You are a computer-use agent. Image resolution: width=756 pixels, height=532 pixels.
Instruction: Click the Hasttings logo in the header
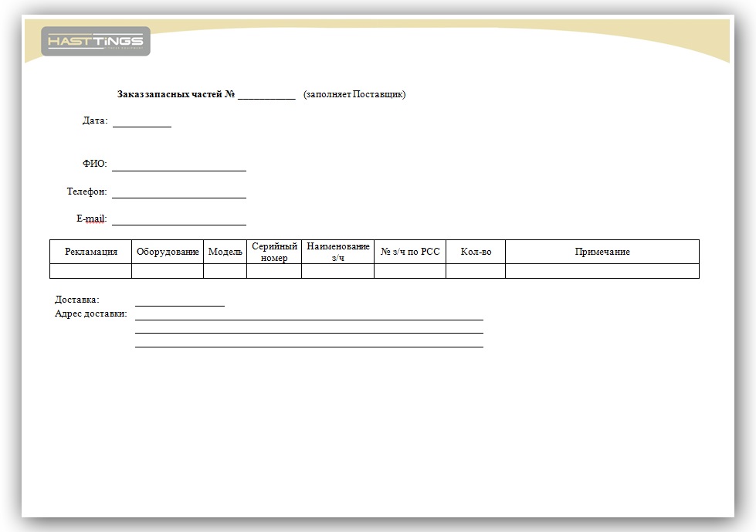(x=96, y=41)
